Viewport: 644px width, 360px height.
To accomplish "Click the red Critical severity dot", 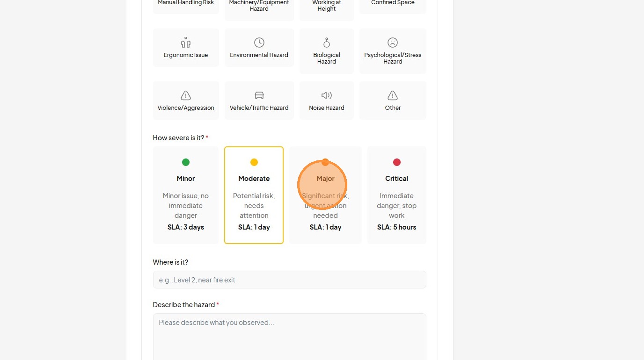I will pos(397,162).
